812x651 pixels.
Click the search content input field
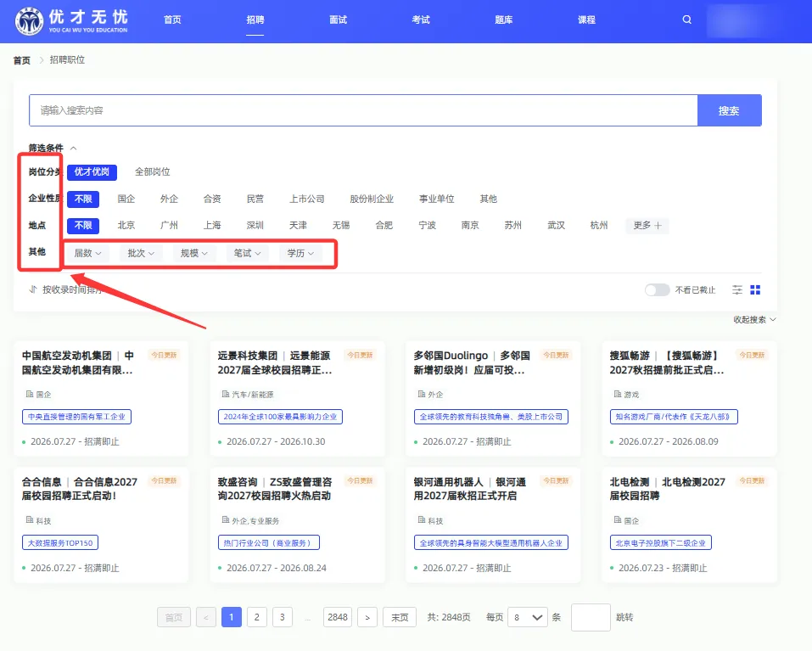363,110
